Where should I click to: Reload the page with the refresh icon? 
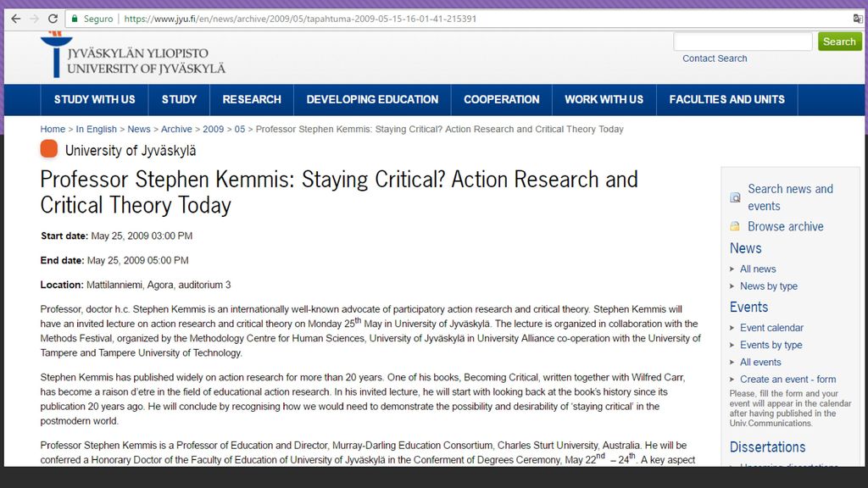coord(53,19)
